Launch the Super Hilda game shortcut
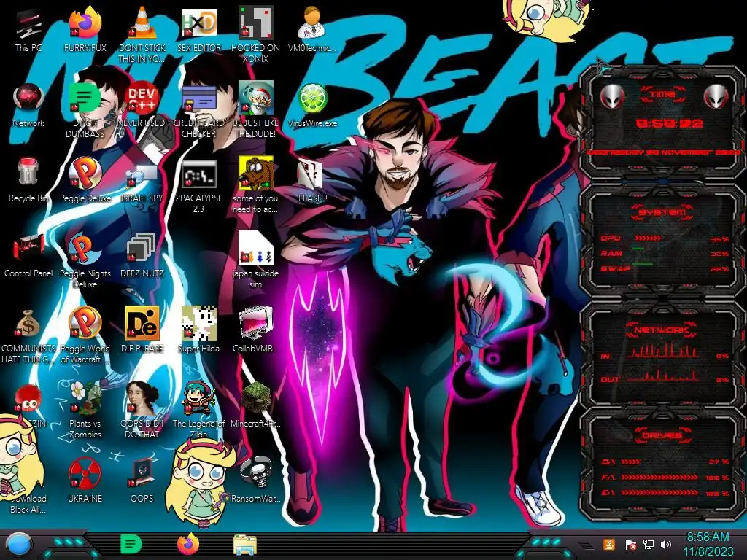 tap(198, 330)
